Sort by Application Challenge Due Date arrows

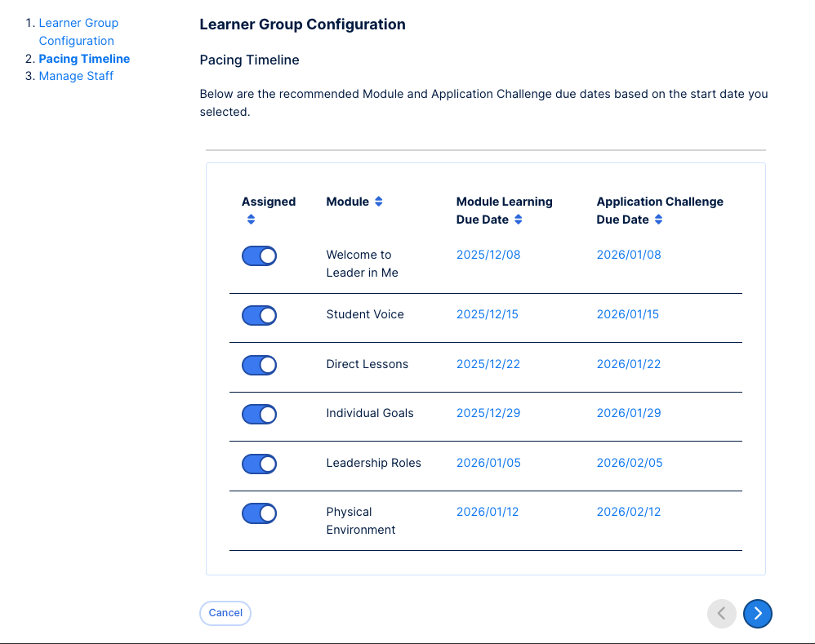pyautogui.click(x=658, y=220)
